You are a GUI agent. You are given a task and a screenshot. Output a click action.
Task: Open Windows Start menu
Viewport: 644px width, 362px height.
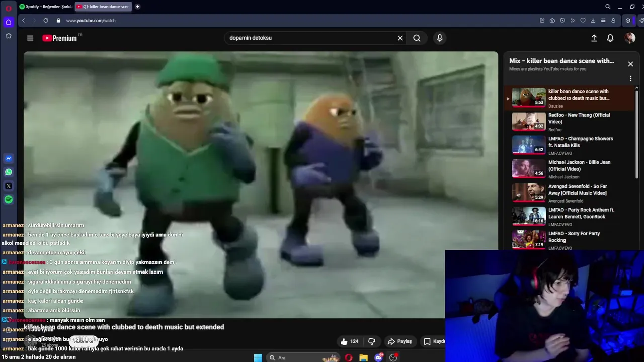(258, 358)
